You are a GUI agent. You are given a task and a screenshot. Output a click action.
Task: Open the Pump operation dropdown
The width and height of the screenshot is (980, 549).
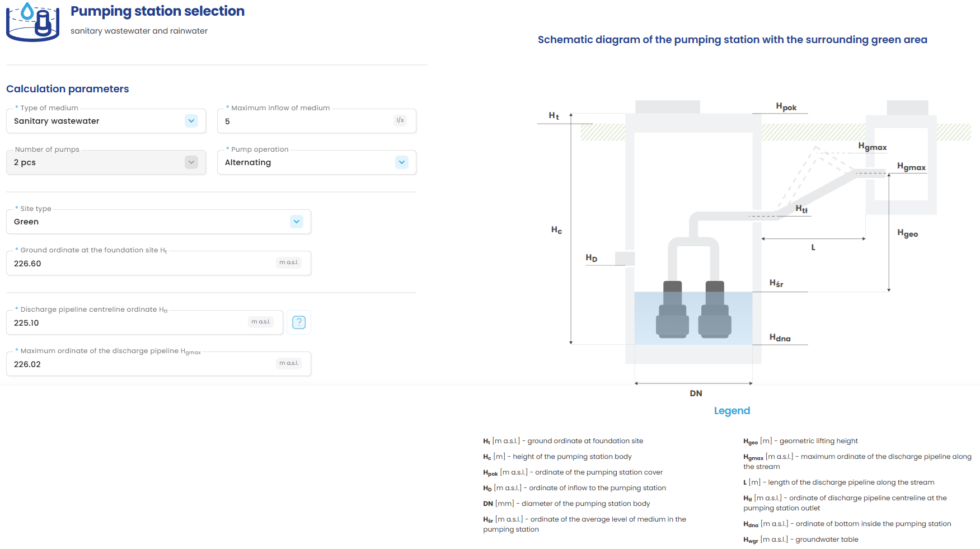pos(401,162)
